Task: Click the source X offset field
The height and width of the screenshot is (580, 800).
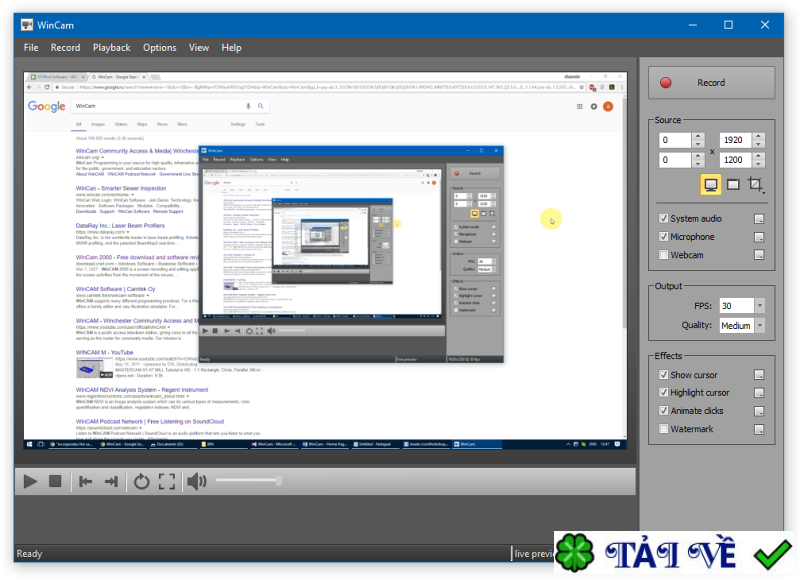Action: [x=675, y=140]
